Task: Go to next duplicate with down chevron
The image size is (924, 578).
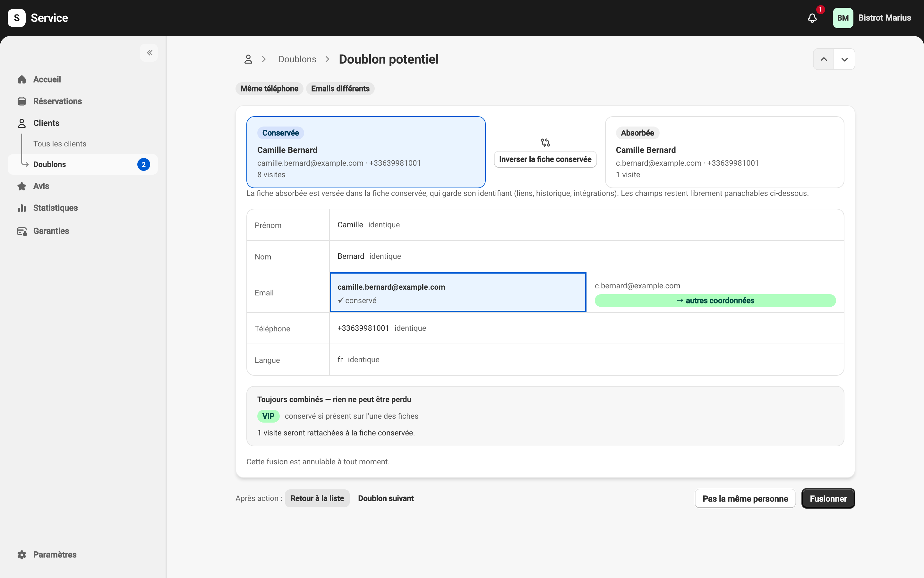Action: pos(844,59)
